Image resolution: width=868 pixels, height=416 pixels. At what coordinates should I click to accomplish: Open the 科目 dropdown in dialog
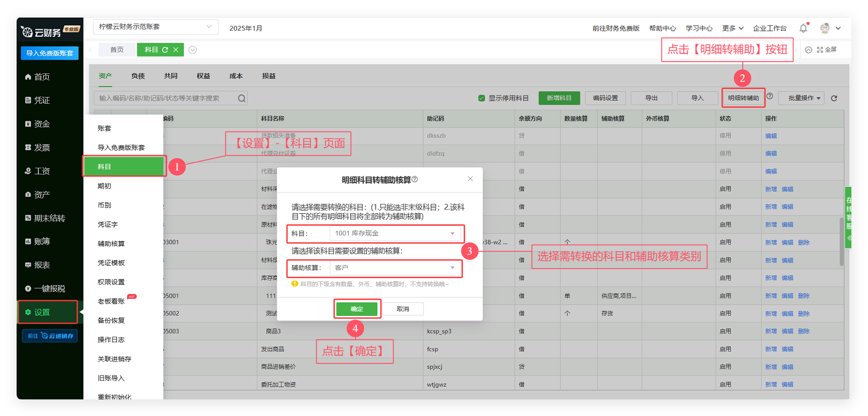pyautogui.click(x=395, y=233)
